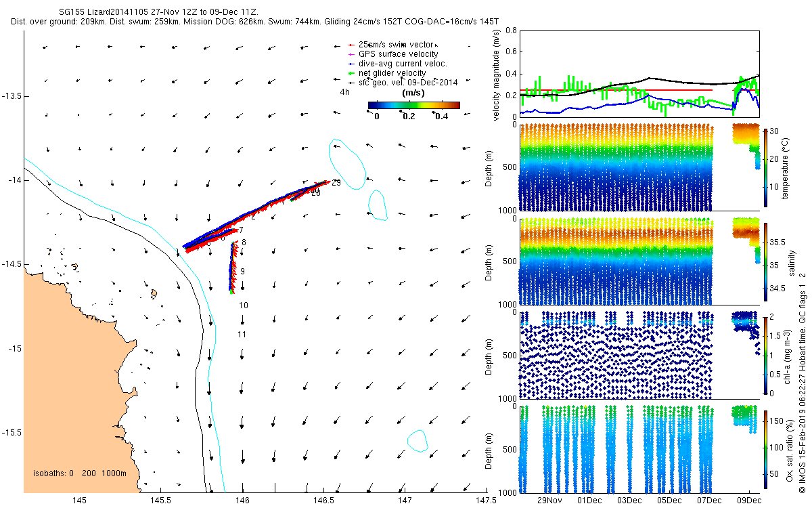Screen dimensions: 812x508
Task: Click the '-15.5' latitude tick label
Action: point(12,432)
